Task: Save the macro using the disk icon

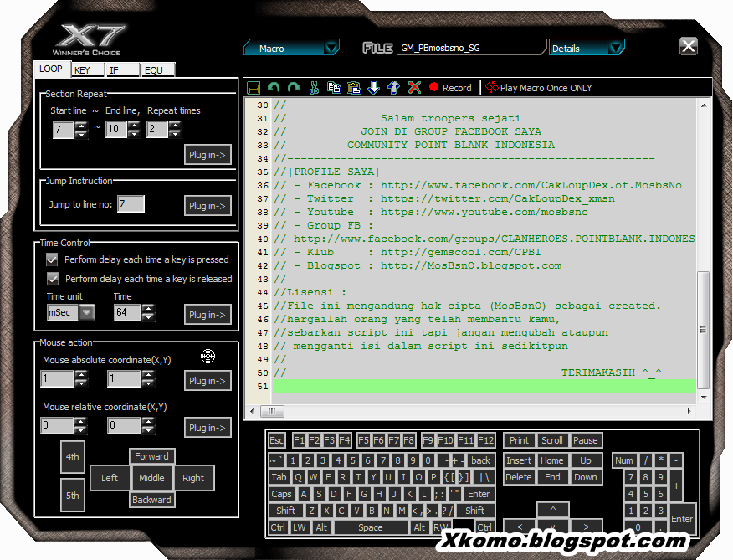Action: (x=254, y=87)
